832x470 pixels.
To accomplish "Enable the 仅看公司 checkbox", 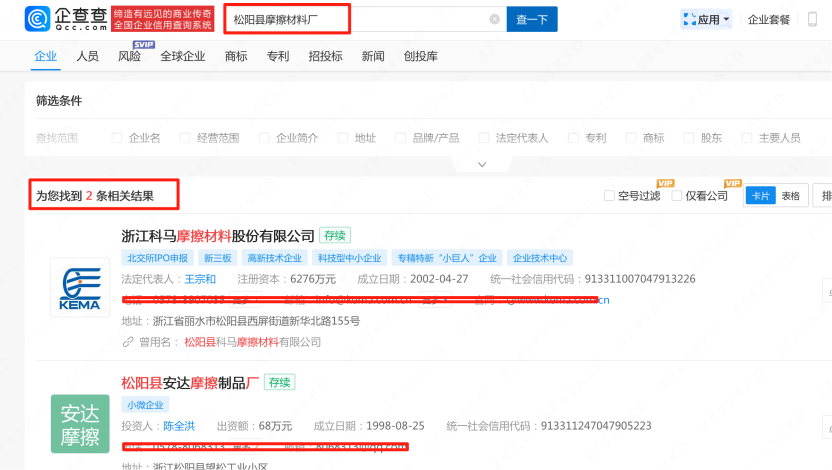I will pos(677,196).
